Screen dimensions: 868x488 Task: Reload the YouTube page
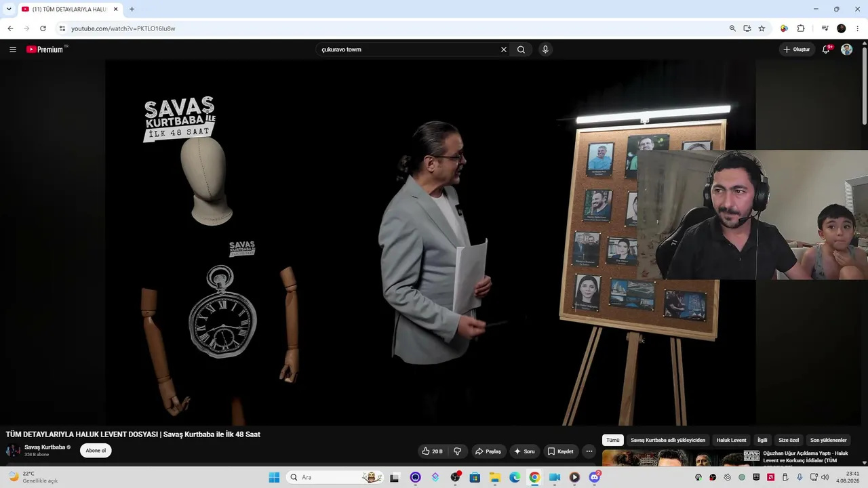(43, 28)
